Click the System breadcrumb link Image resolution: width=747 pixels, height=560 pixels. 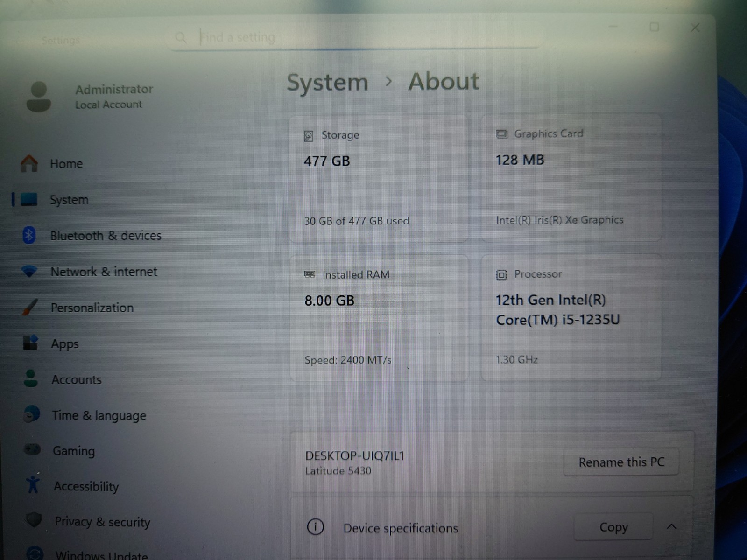point(327,83)
